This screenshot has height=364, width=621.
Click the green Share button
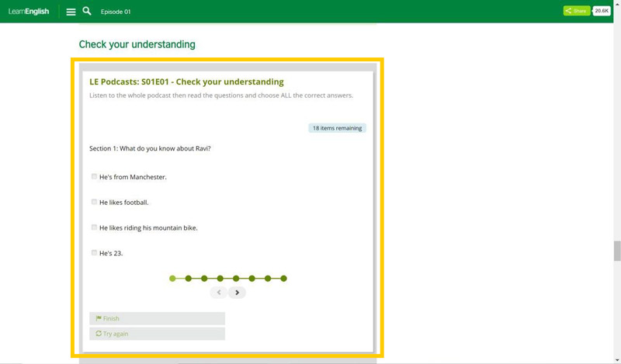576,11
